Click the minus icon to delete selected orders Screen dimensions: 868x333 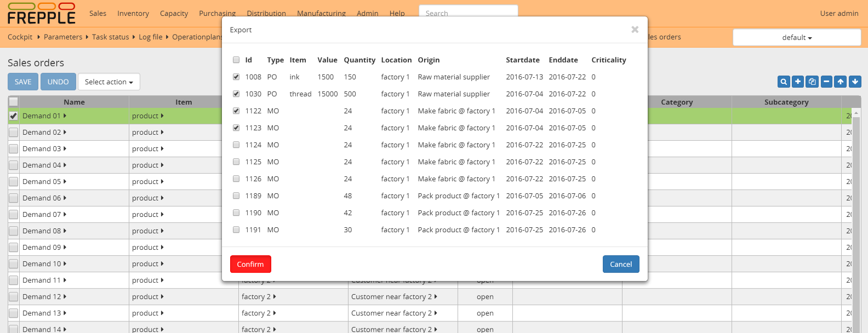[826, 82]
